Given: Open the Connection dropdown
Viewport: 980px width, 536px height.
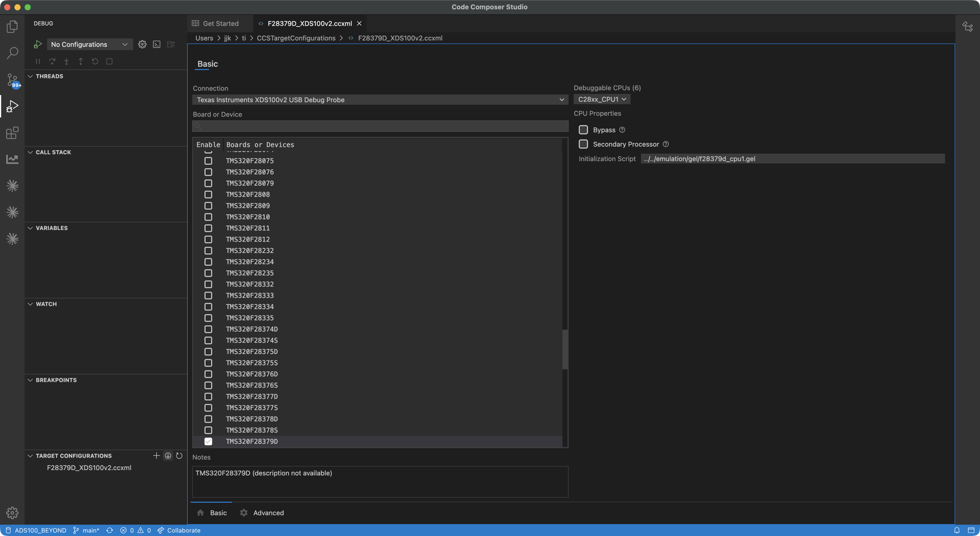Looking at the screenshot, I should (380, 100).
